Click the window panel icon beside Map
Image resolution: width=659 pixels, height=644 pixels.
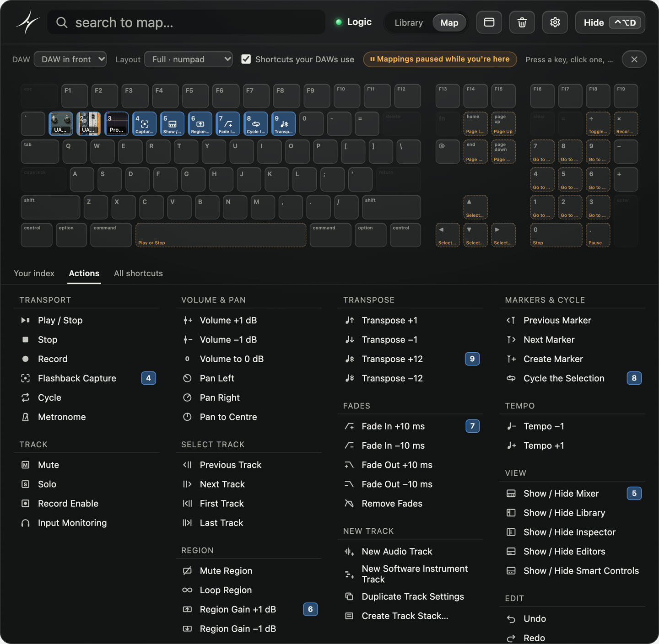tap(489, 22)
